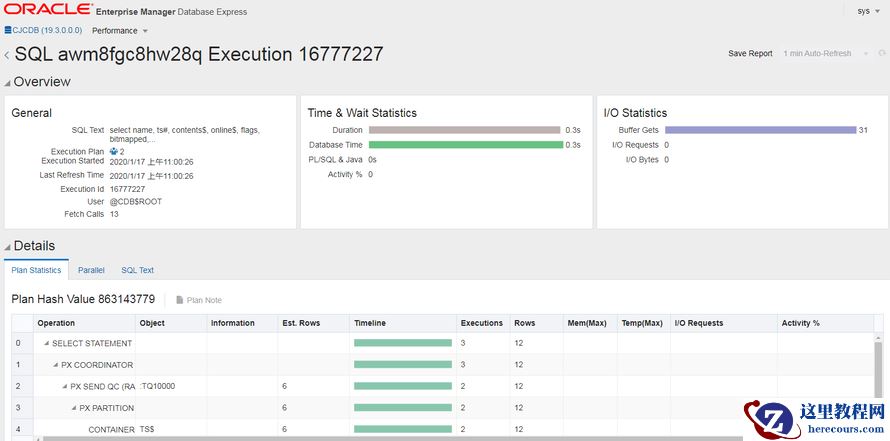Collapse the PX SEND QC node
This screenshot has width=890, height=441.
(x=65, y=386)
